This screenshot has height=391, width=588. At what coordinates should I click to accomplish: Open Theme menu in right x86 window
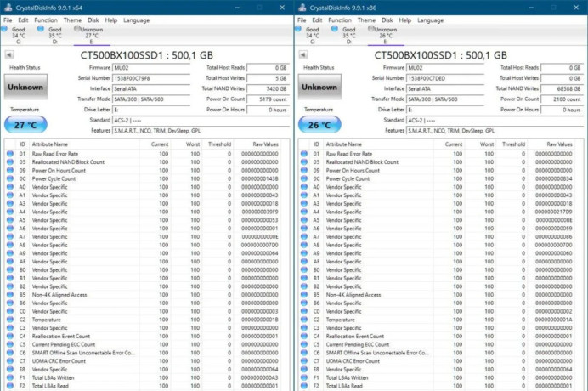[x=366, y=20]
